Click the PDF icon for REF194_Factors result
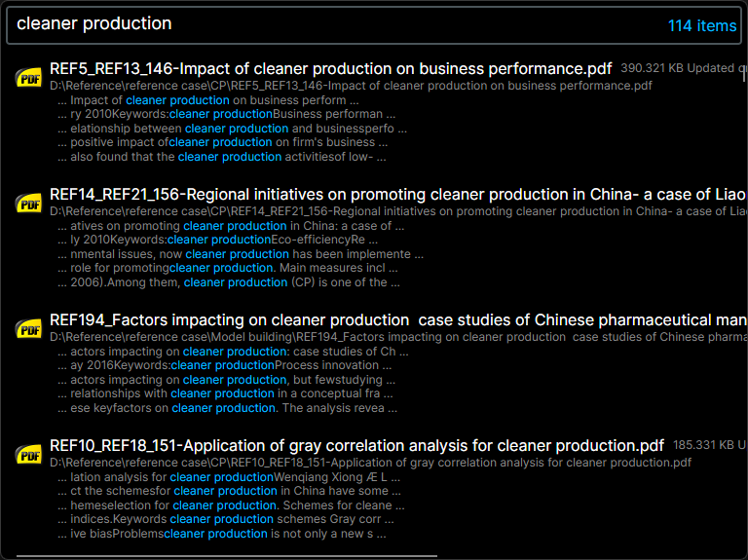The height and width of the screenshot is (560, 748). click(29, 329)
